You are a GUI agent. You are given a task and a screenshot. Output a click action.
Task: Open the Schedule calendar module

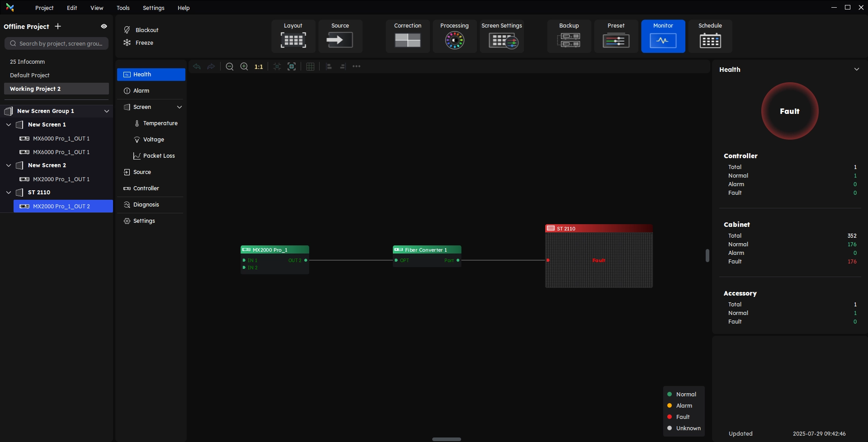click(x=710, y=36)
